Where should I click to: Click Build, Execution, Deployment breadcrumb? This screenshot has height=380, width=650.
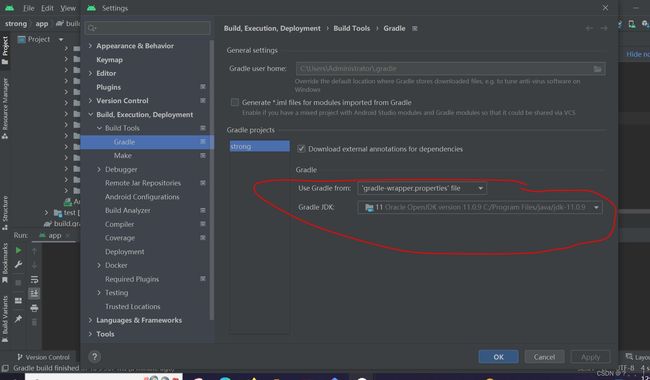click(x=272, y=28)
